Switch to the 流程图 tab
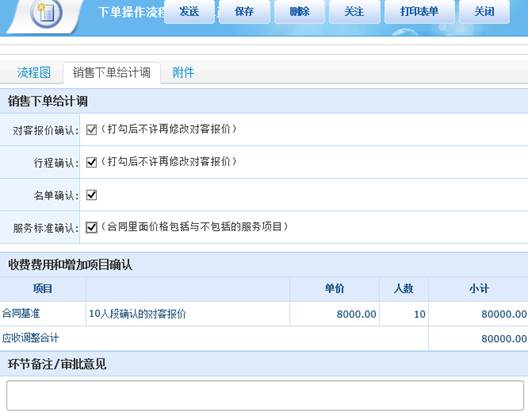This screenshot has height=413, width=528. point(34,72)
